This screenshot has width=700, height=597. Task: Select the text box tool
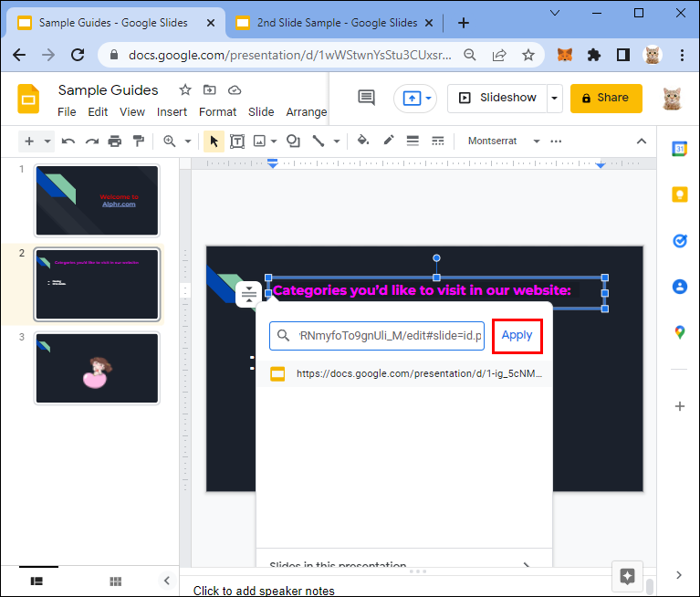click(x=237, y=141)
